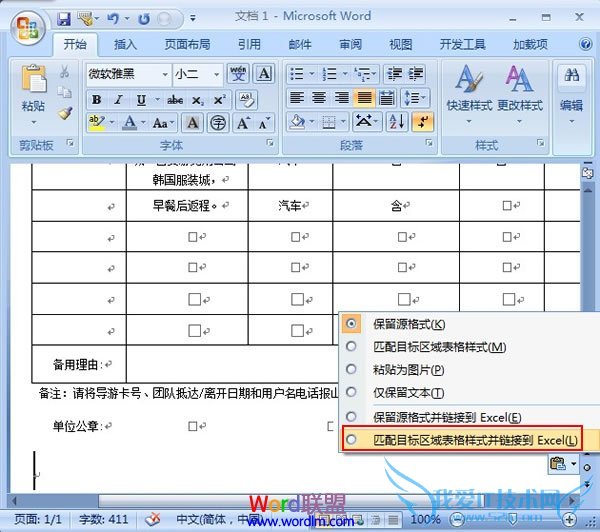This screenshot has width=600, height=532.
Task: Activate the Format Painter brush
Action: pyautogui.click(x=65, y=113)
